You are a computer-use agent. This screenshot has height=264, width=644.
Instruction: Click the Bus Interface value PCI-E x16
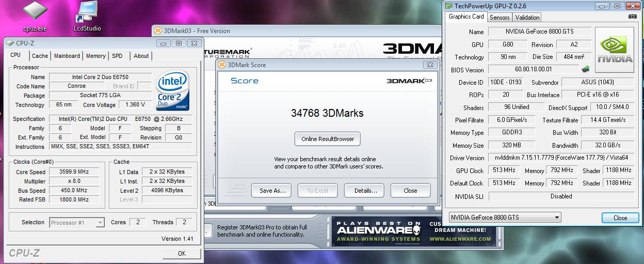pyautogui.click(x=598, y=95)
